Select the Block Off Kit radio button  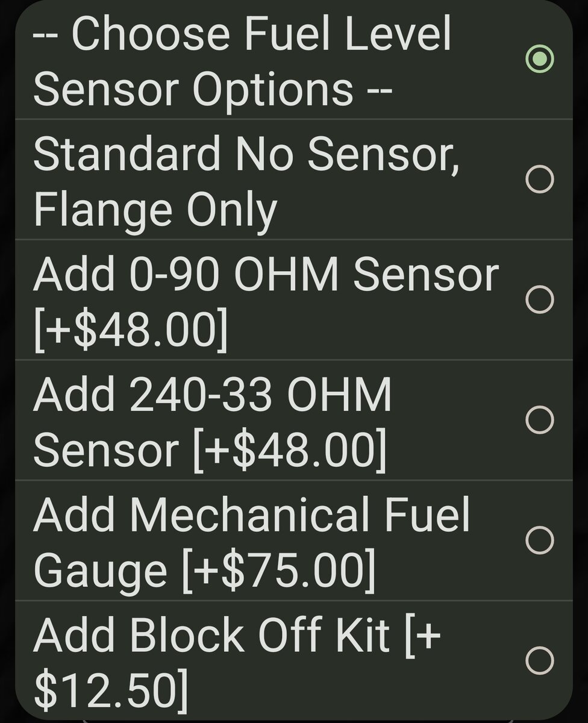(539, 660)
